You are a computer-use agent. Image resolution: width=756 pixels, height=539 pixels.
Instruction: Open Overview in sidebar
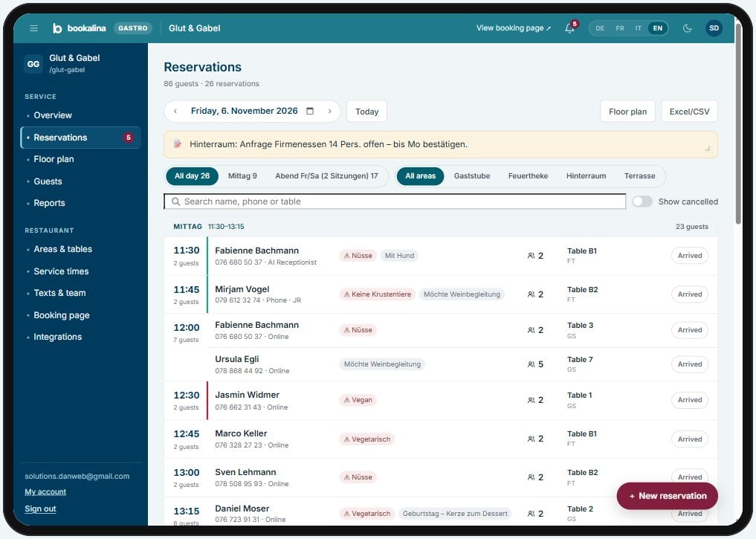[80, 115]
